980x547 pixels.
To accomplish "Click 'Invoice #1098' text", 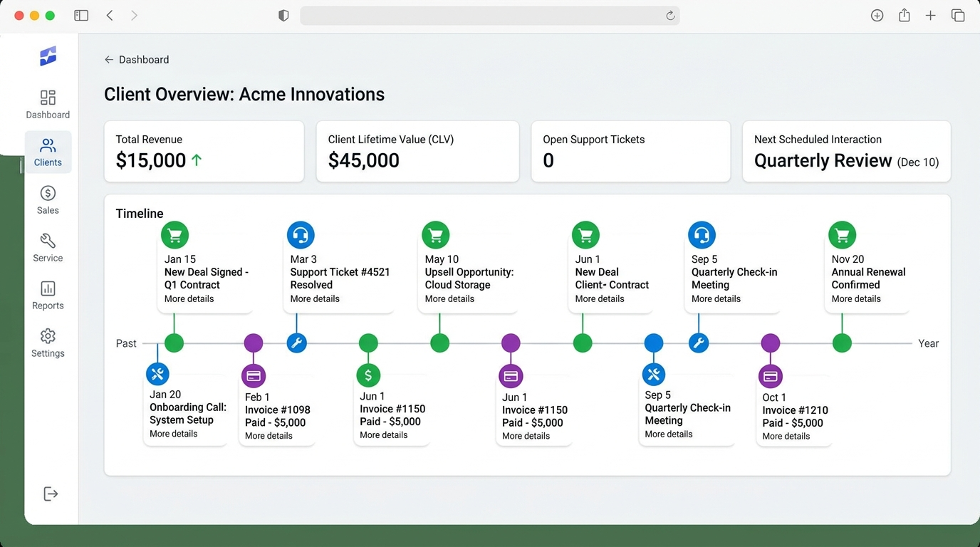I will (x=278, y=410).
